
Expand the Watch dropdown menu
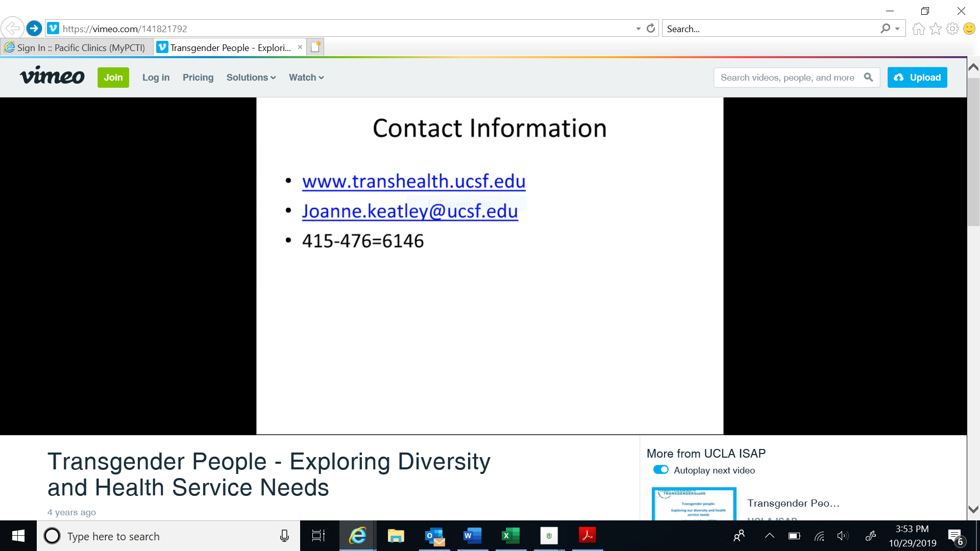coord(306,78)
